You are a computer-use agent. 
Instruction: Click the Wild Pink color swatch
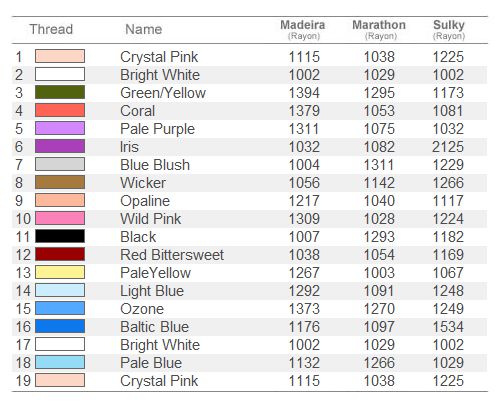point(60,218)
